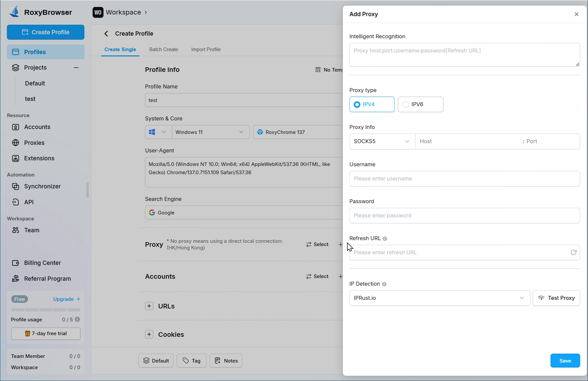Focus the Username input field
Screen dimensions: 588x381
coord(464,178)
